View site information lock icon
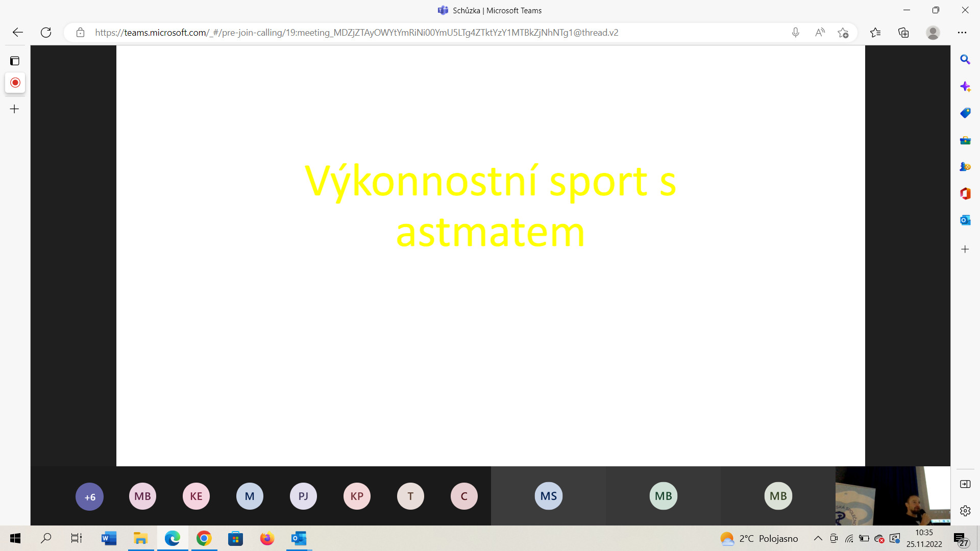Image resolution: width=980 pixels, height=551 pixels. 80,33
